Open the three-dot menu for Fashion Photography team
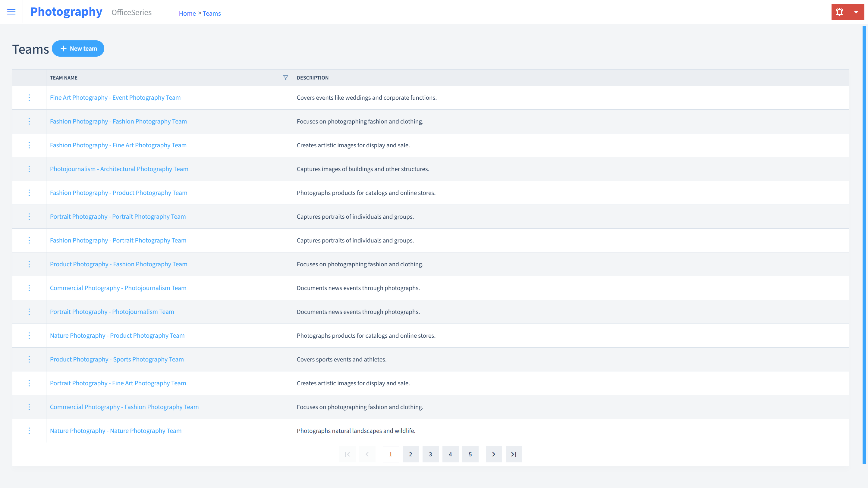 (29, 121)
